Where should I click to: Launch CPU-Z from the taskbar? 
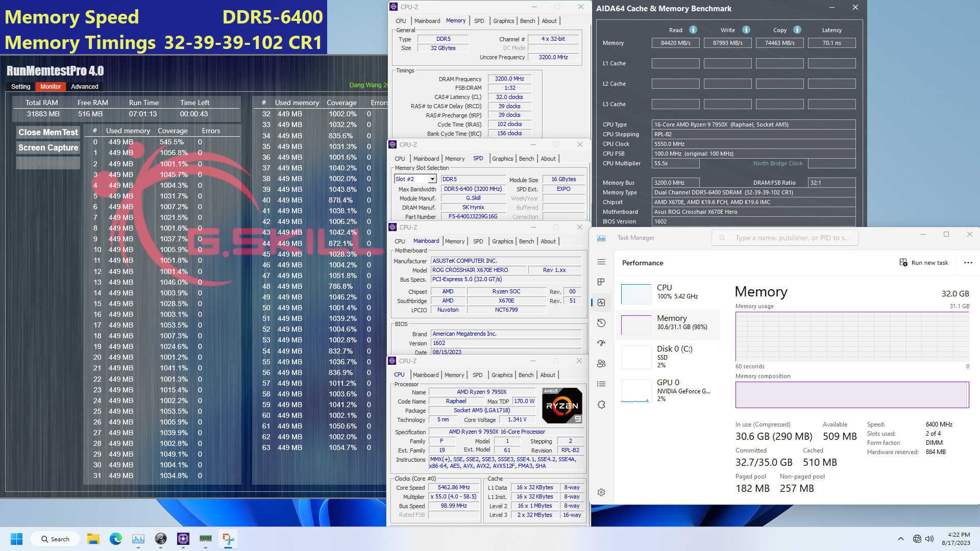[x=183, y=539]
